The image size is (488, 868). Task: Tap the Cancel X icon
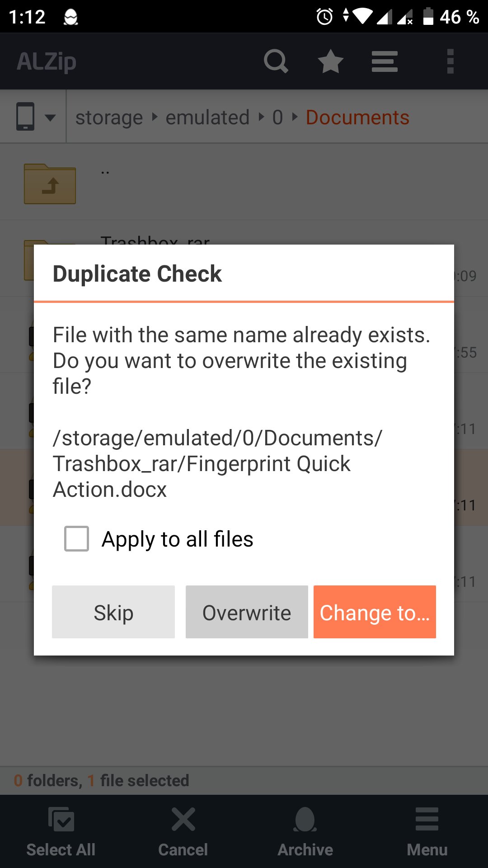tap(183, 819)
